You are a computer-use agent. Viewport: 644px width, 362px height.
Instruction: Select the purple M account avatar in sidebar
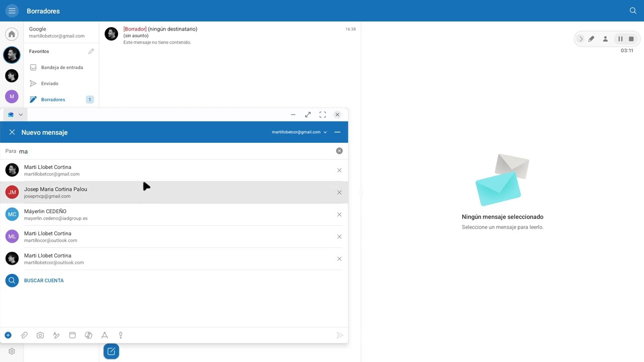12,97
